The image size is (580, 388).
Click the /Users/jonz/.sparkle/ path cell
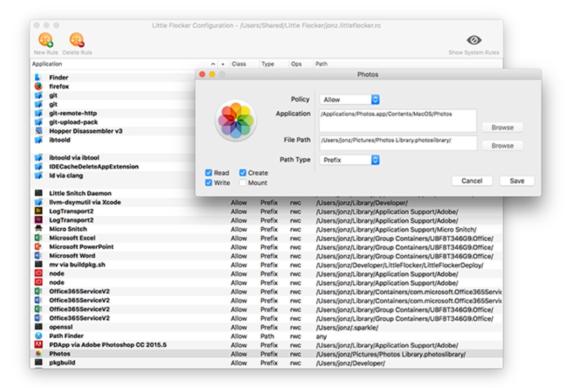347,327
